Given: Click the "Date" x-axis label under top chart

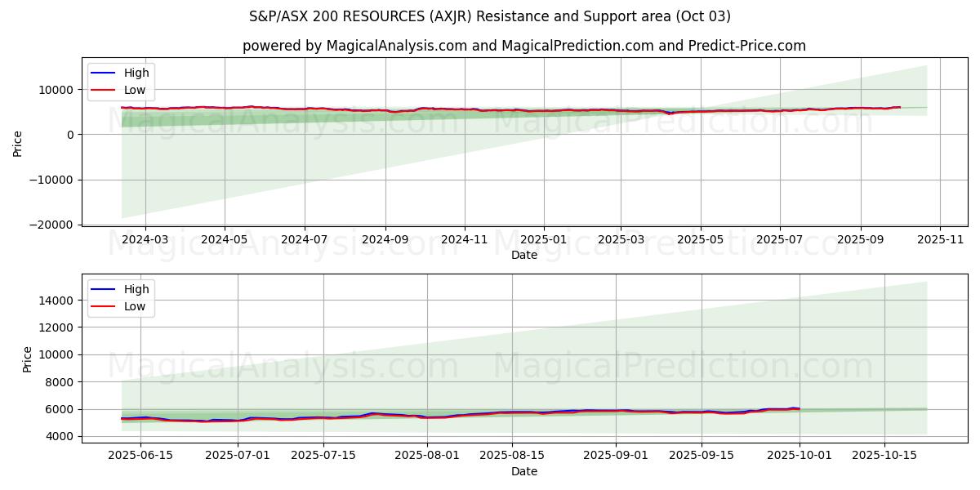Looking at the screenshot, I should click(523, 255).
